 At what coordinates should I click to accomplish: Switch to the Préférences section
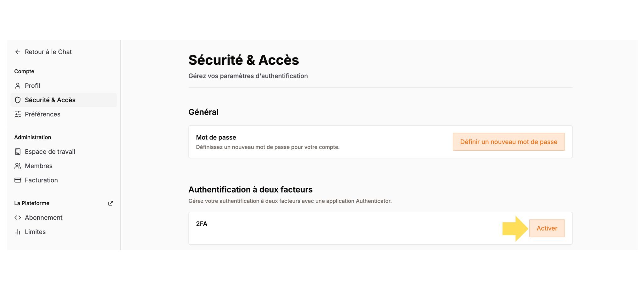[42, 114]
